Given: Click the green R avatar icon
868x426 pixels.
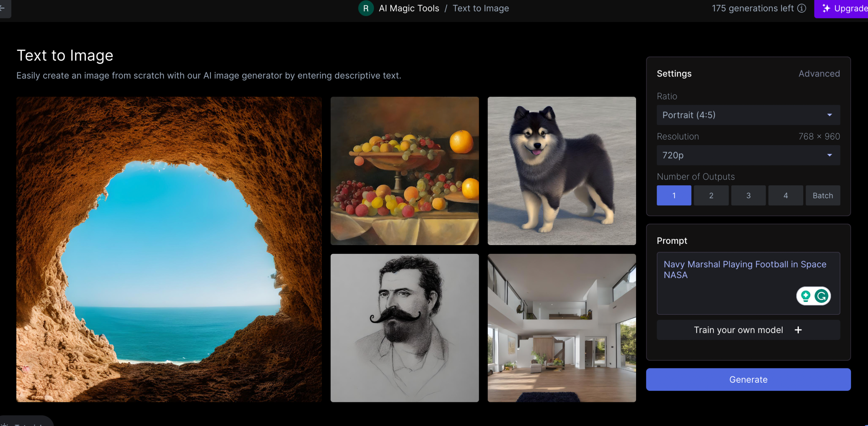Looking at the screenshot, I should coord(366,8).
